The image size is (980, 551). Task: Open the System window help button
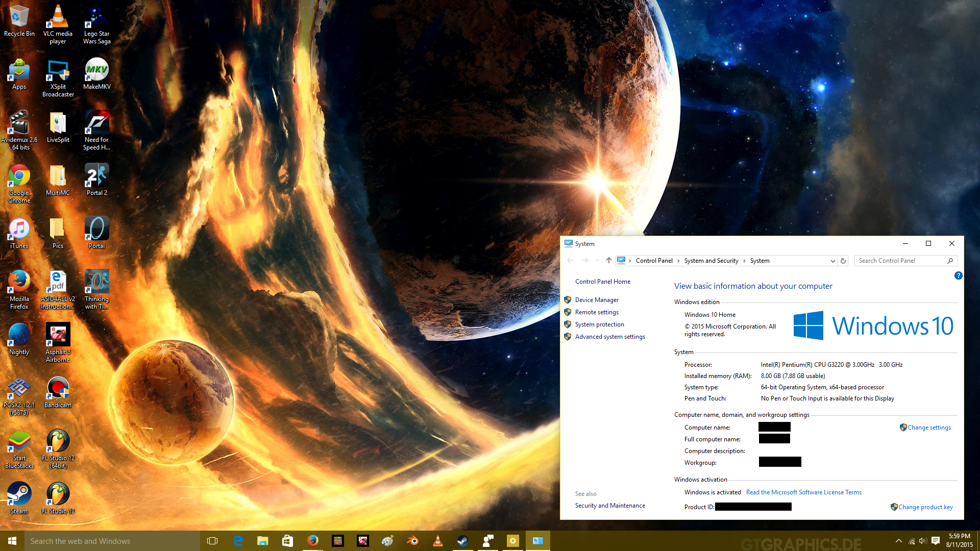[x=958, y=275]
